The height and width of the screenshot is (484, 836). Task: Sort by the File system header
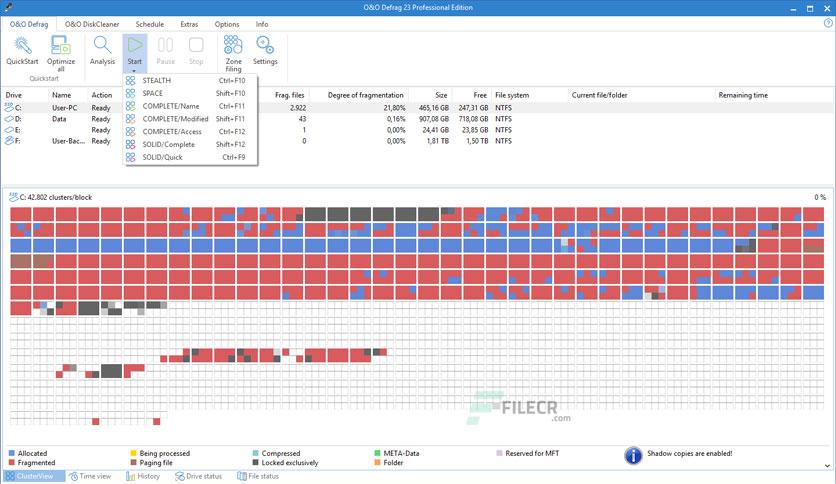tap(512, 95)
